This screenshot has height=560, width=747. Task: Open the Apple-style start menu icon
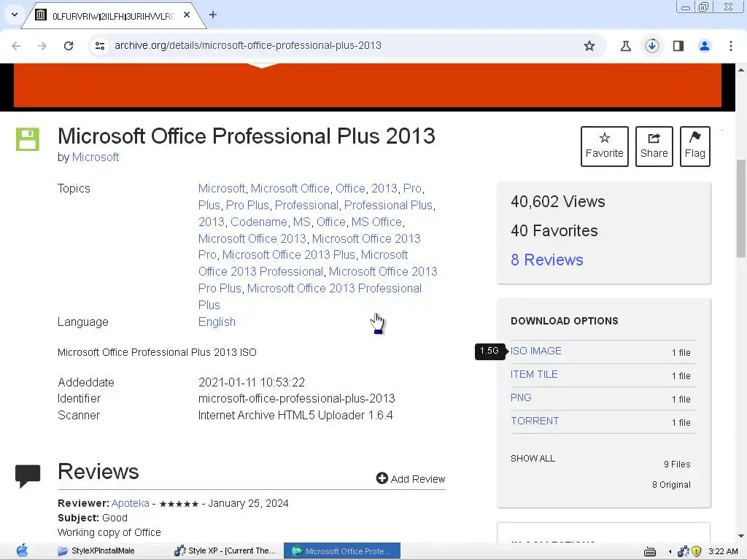tap(22, 551)
